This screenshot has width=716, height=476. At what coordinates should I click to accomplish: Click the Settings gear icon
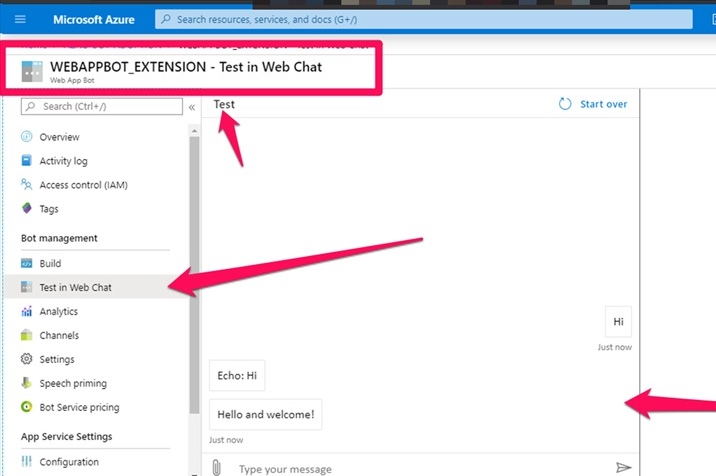pos(26,359)
